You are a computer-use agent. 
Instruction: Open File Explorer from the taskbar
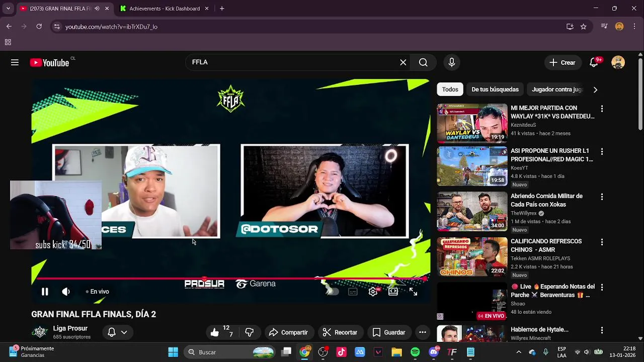point(396,352)
